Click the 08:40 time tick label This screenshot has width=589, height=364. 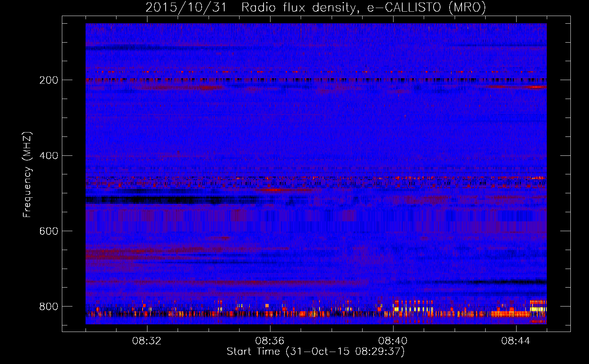393,341
